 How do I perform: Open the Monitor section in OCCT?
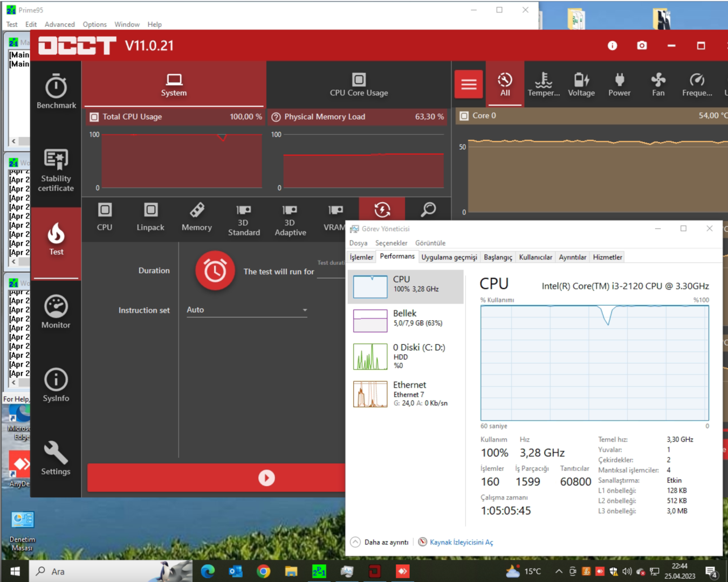[56, 312]
